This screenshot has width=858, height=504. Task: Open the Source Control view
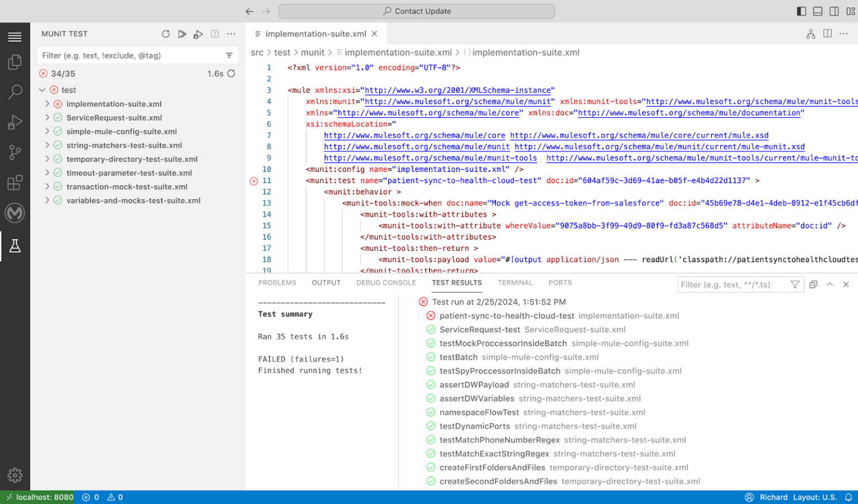click(15, 152)
